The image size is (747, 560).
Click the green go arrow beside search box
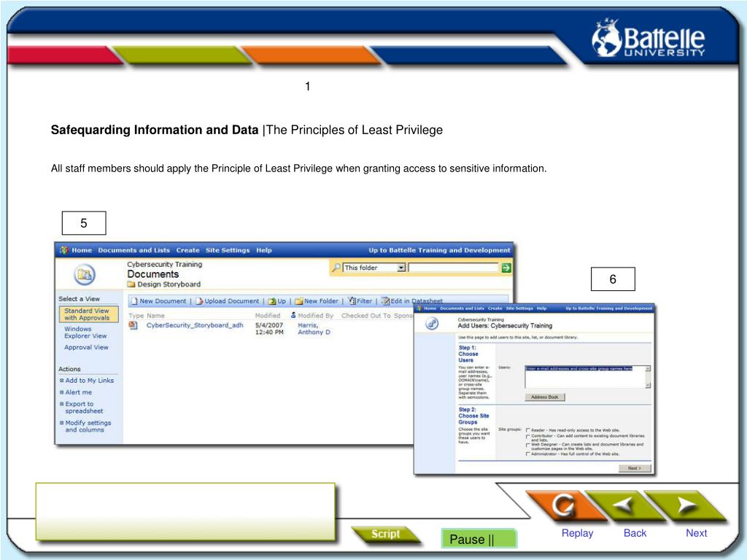pyautogui.click(x=506, y=268)
